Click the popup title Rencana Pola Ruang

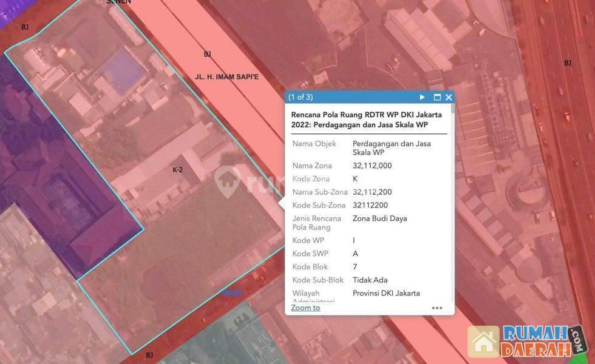pyautogui.click(x=366, y=120)
